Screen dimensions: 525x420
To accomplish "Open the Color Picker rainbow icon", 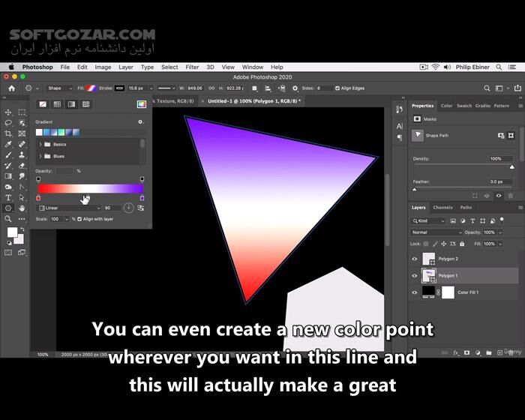I will pos(142,104).
